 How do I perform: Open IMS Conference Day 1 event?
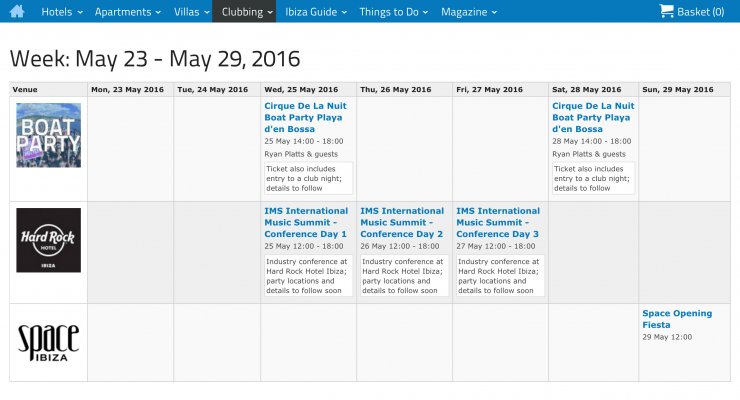(306, 222)
